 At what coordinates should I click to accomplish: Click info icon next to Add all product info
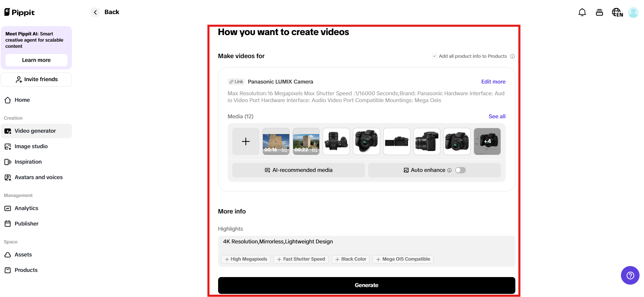pyautogui.click(x=513, y=56)
